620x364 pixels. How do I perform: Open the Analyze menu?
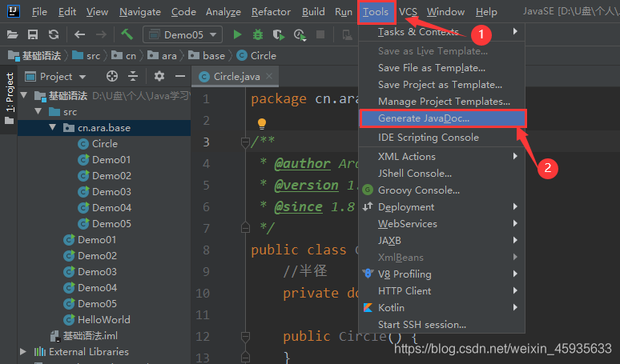223,12
